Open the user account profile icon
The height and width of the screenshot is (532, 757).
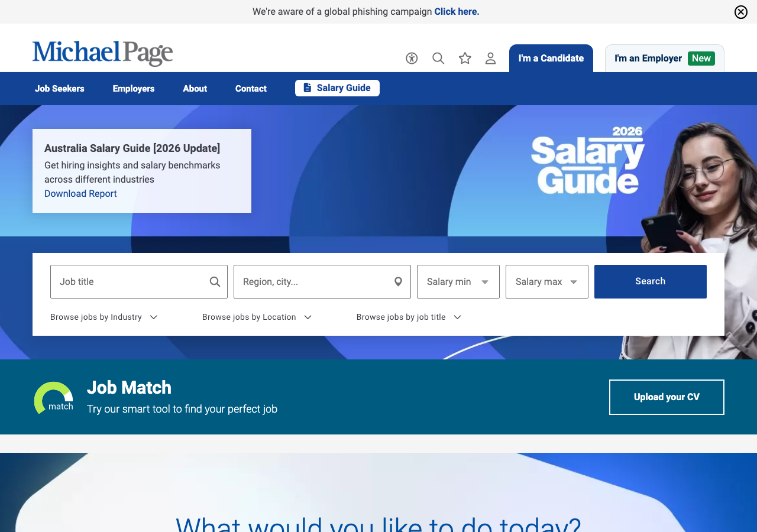[x=490, y=58]
